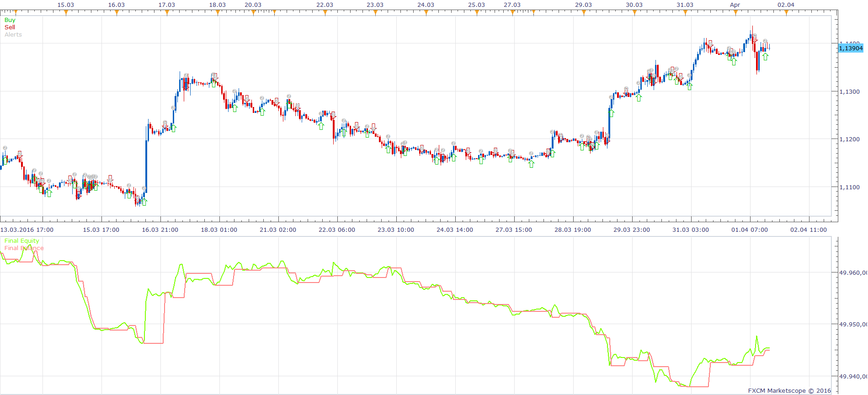Click the orange day marker below 30.03
This screenshot has height=395, width=868.
pyautogui.click(x=634, y=13)
